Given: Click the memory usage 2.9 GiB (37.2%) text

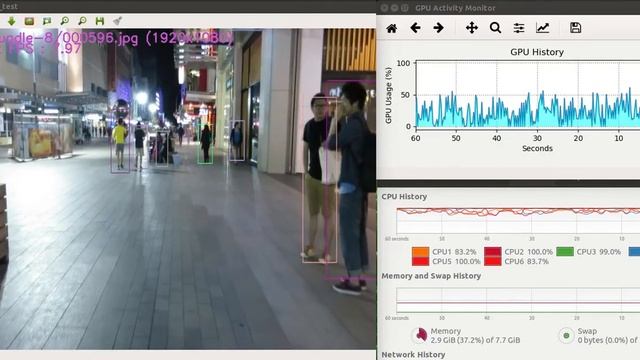Looking at the screenshot, I should pos(475,340).
